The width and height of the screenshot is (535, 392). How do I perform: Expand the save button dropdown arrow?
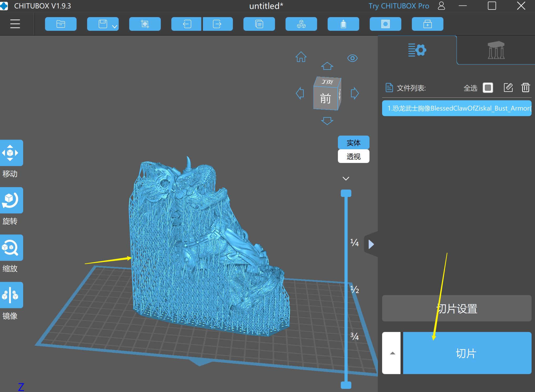pos(114,26)
